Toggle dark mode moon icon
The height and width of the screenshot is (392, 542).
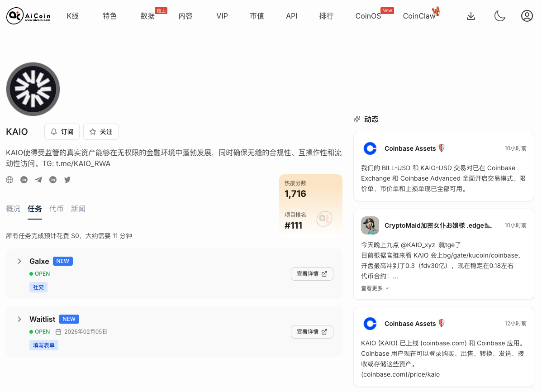point(499,16)
